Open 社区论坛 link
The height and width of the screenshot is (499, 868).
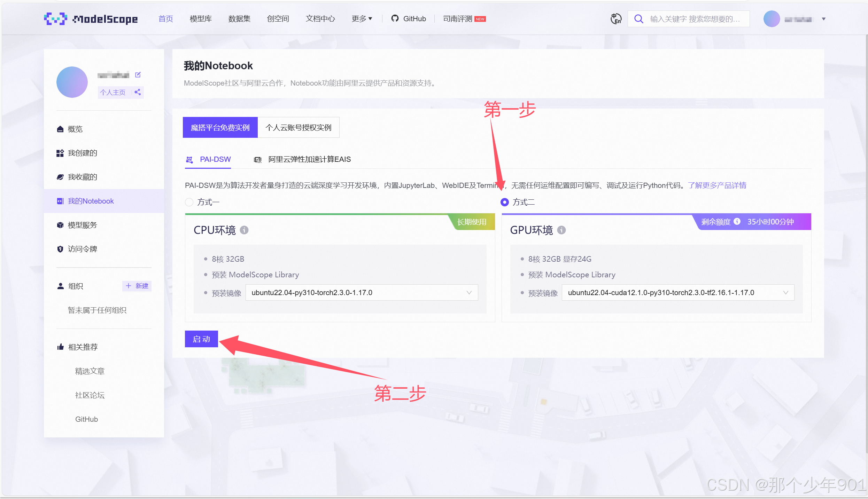[90, 395]
